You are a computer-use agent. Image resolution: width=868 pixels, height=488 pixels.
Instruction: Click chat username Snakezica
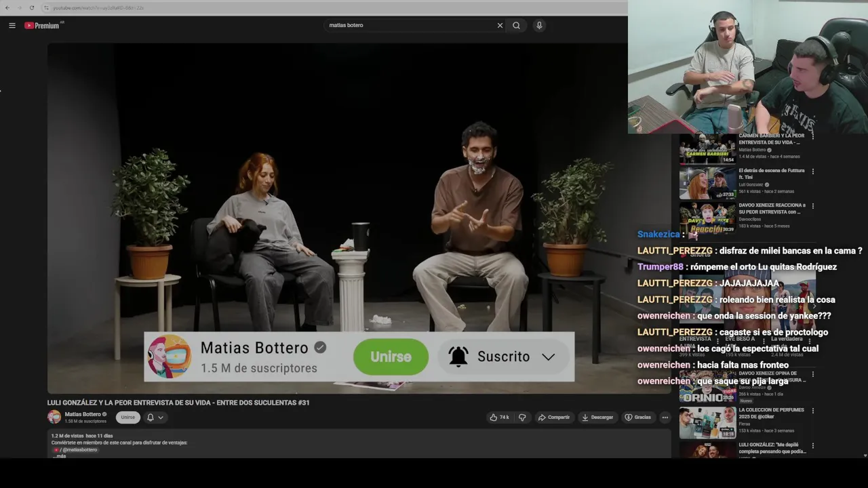coord(658,235)
